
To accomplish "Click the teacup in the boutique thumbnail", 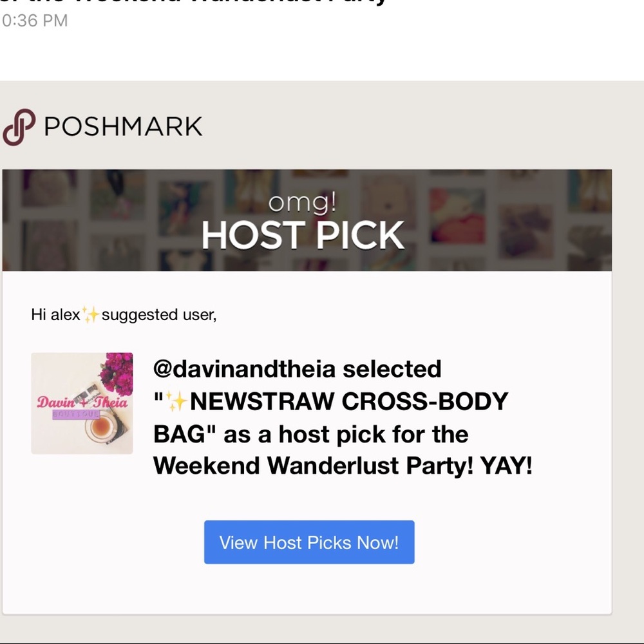I will tap(100, 429).
